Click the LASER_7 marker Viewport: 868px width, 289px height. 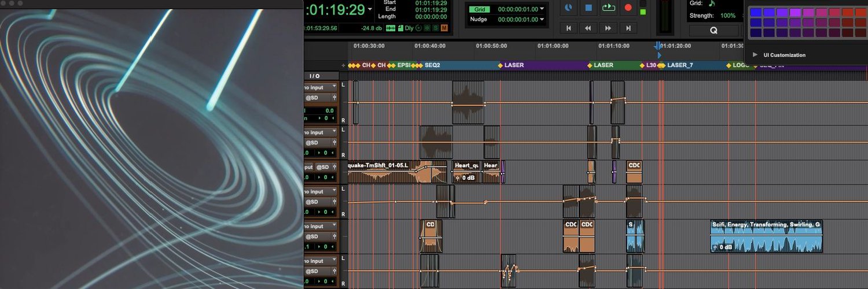(680, 65)
